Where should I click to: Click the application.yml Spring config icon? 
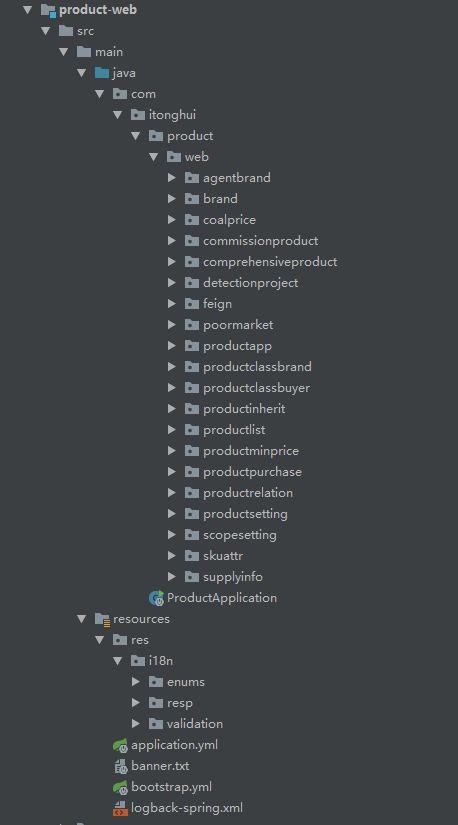coord(121,745)
